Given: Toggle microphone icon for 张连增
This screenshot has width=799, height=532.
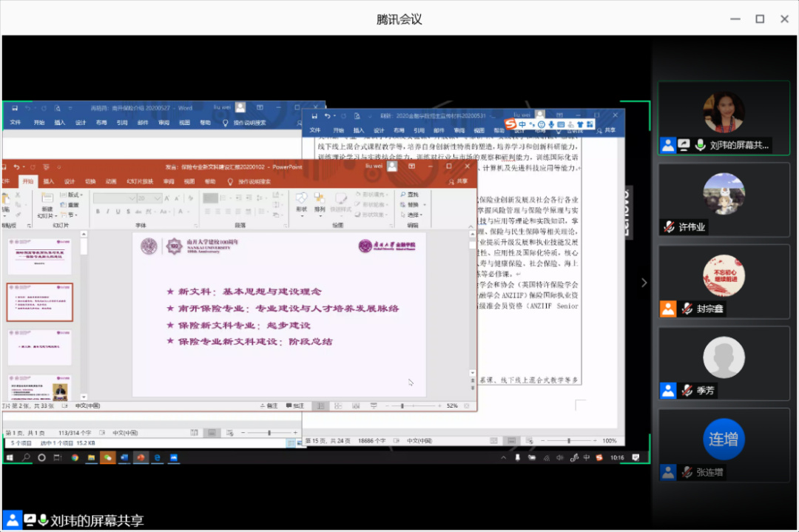Looking at the screenshot, I should [687, 472].
